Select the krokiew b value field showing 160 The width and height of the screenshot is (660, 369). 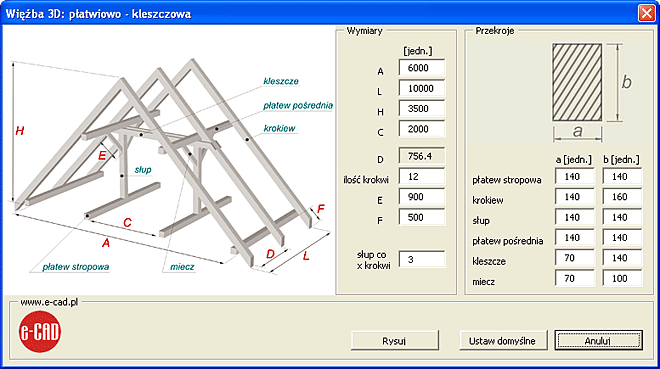pyautogui.click(x=622, y=197)
